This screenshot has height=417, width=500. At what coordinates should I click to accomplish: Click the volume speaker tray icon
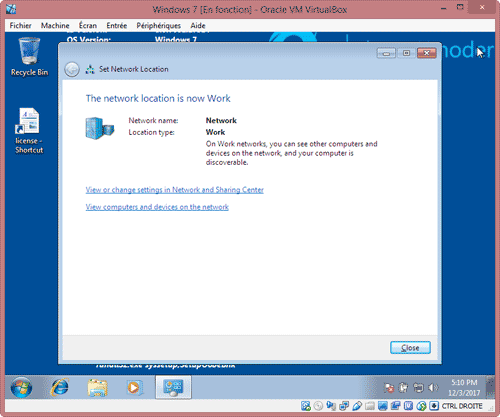point(433,387)
